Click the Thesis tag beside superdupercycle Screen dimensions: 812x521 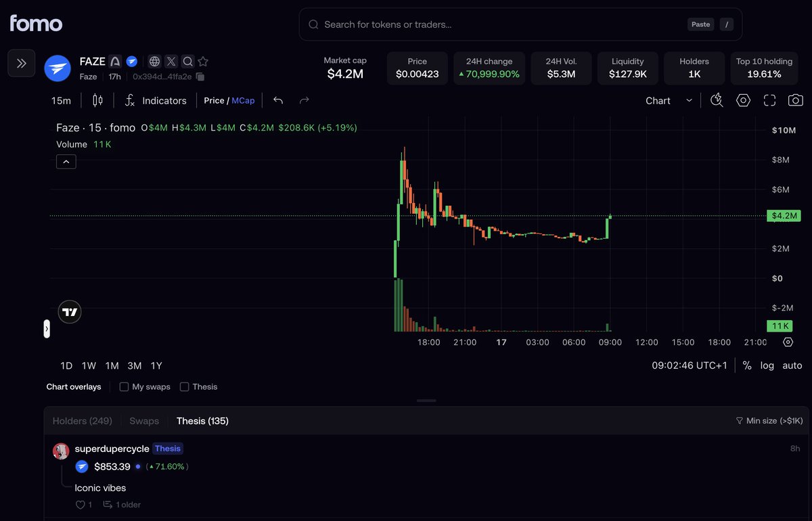tap(168, 449)
